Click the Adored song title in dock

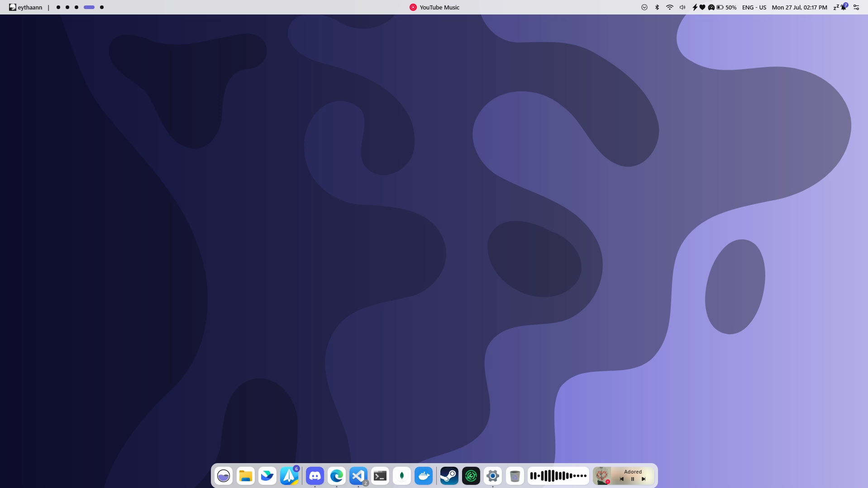[x=633, y=472]
